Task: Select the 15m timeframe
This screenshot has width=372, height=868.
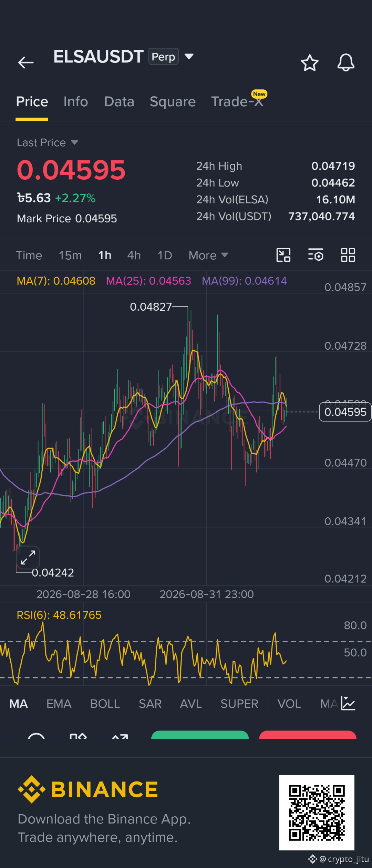Action: (x=70, y=256)
